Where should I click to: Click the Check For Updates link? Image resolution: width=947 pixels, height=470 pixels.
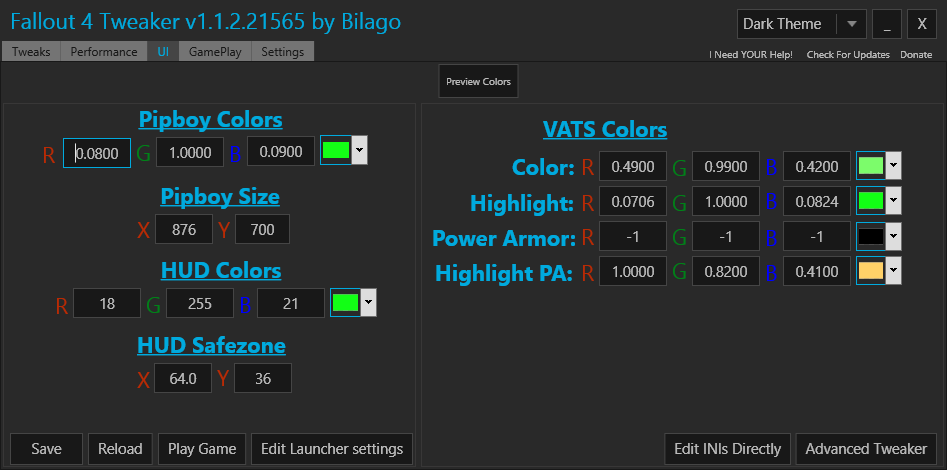848,55
